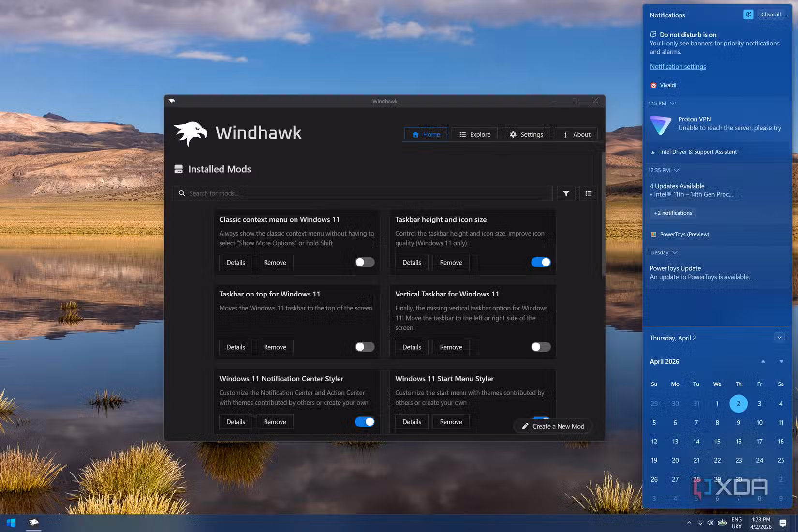Open the notification center tray icon
Screen dimensions: 798x532
tap(783, 523)
